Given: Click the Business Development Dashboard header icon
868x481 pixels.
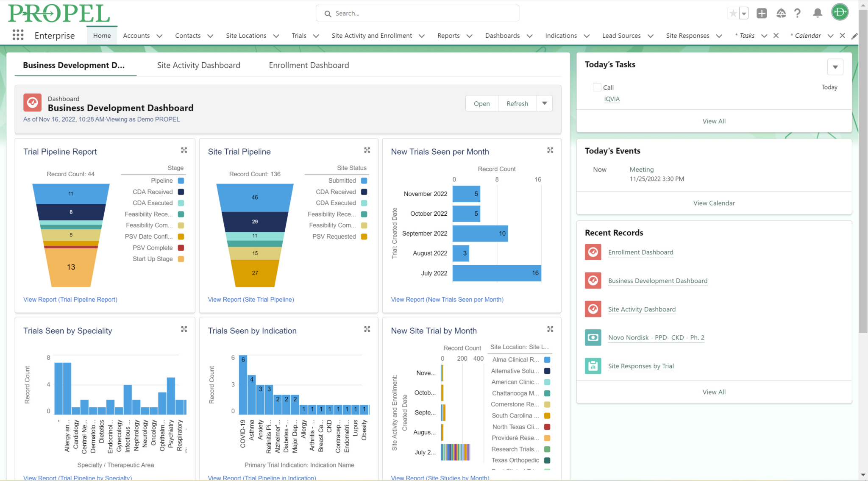Looking at the screenshot, I should [x=32, y=103].
